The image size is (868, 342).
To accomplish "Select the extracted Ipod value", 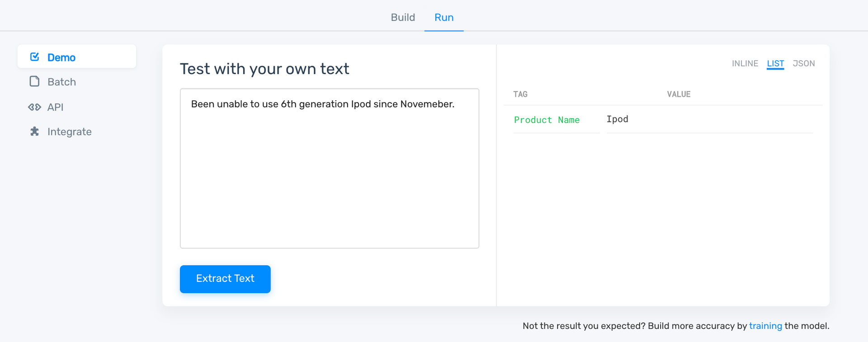I will pos(617,119).
